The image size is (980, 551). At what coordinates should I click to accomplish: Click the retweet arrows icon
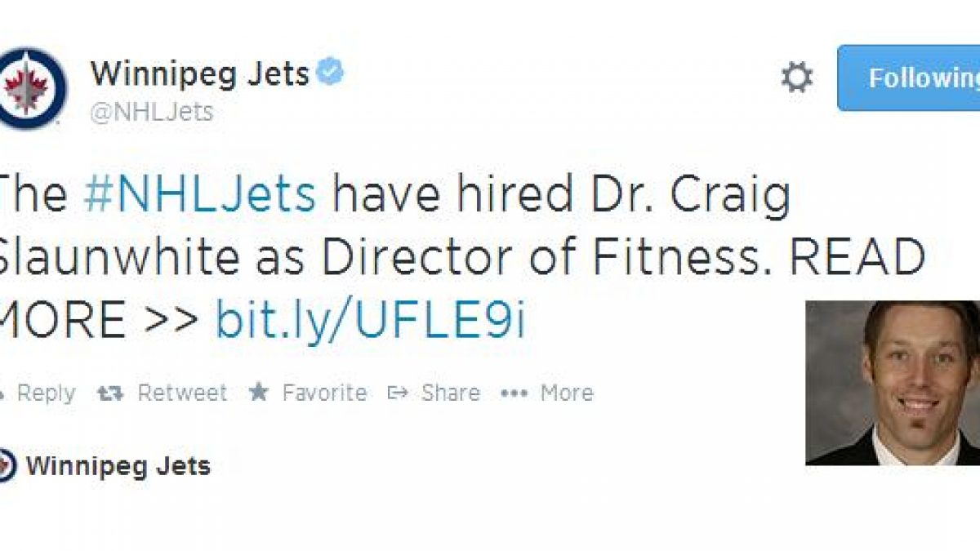point(110,393)
